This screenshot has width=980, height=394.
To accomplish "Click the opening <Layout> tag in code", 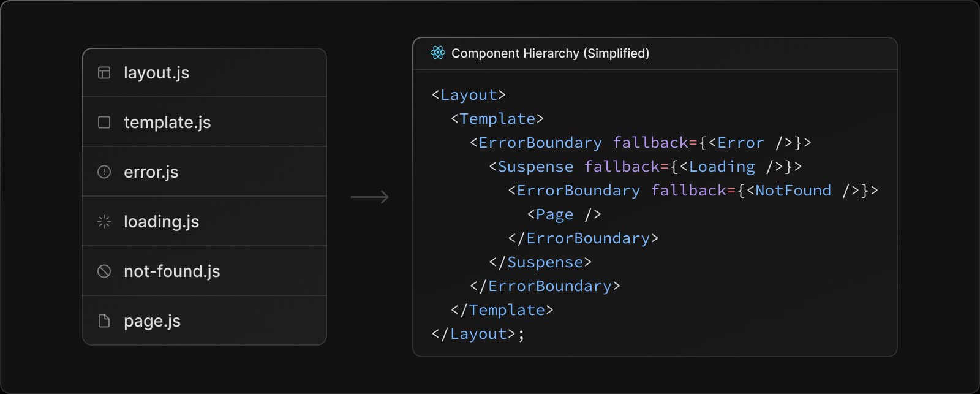I will [x=469, y=95].
